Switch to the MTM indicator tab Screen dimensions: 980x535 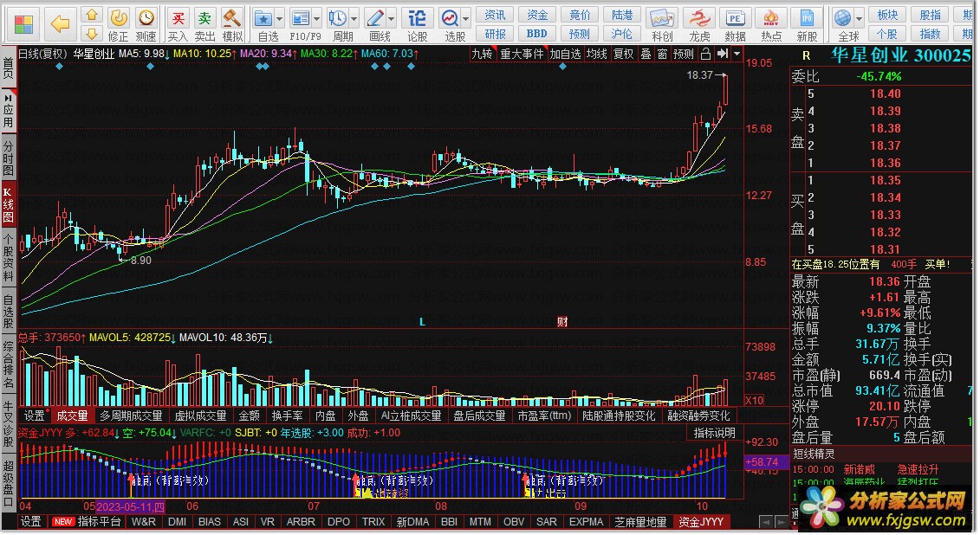480,522
